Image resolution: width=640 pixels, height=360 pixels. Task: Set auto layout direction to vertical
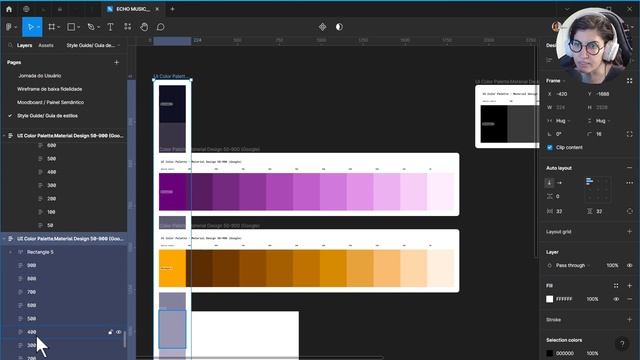point(549,182)
